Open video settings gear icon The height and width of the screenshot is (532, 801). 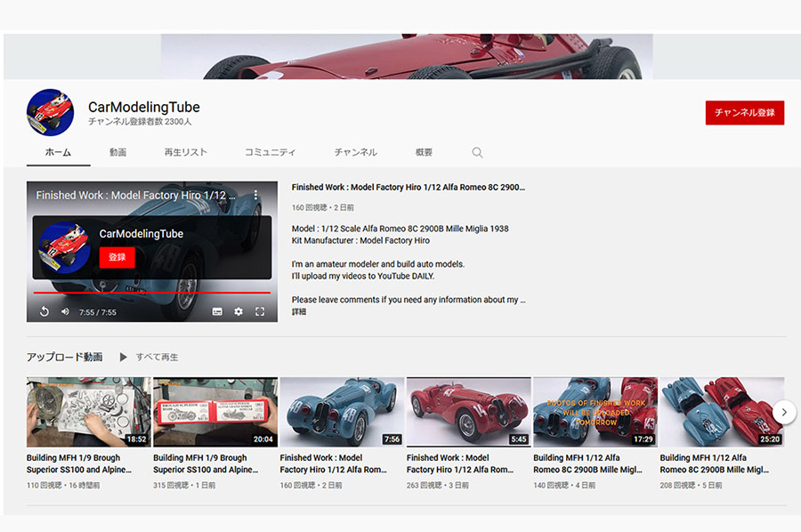coord(239,311)
